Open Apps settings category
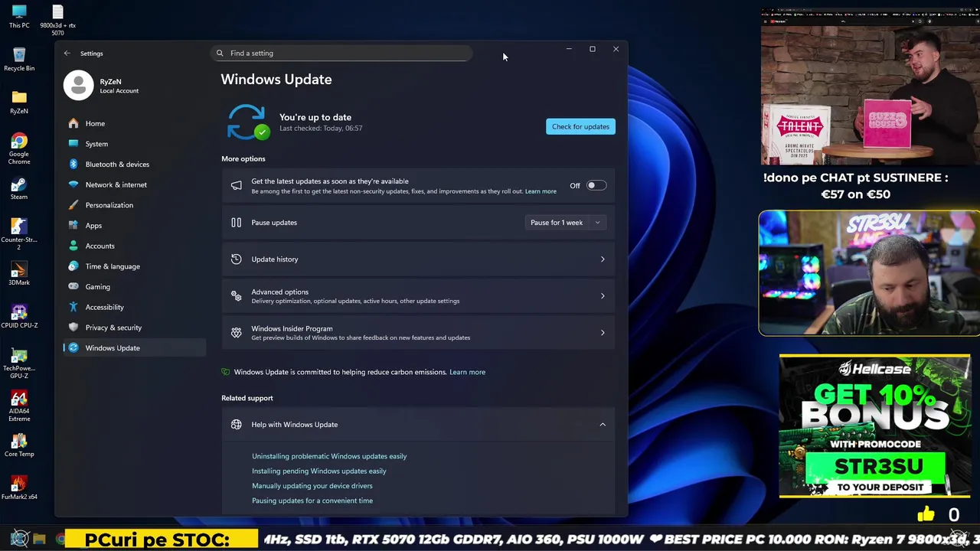Viewport: 980px width, 551px height. tap(135, 226)
